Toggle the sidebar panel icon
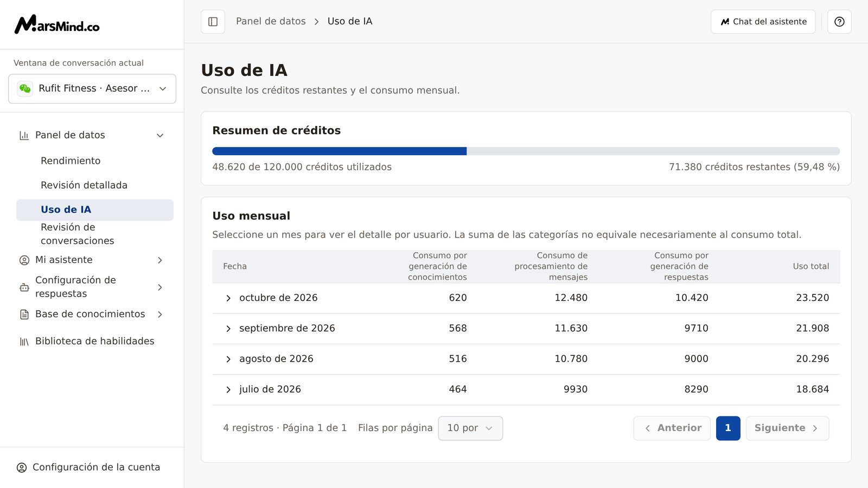Viewport: 868px width, 488px height. coord(213,22)
